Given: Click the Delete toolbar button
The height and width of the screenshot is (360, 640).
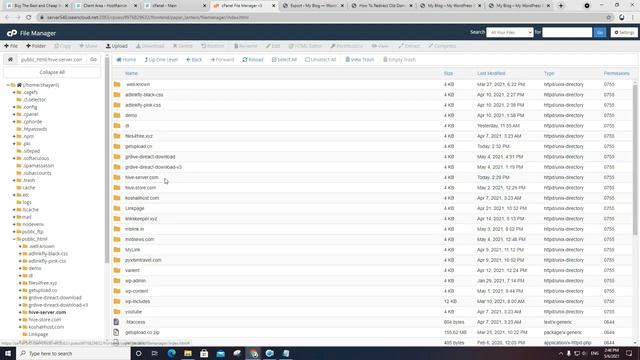Looking at the screenshot, I should 182,46.
